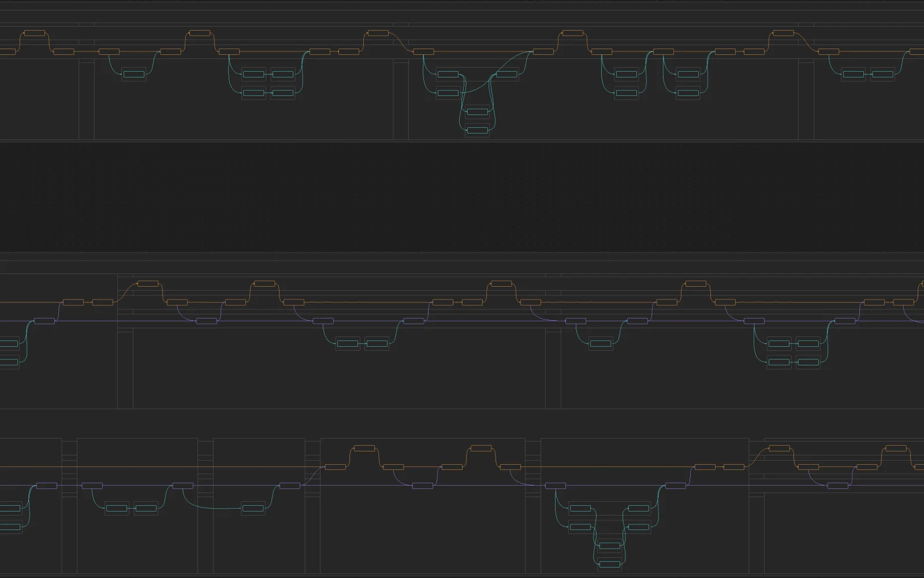The width and height of the screenshot is (924, 578).
Task: Select the lowest teal node in the top graph
Action: click(477, 130)
